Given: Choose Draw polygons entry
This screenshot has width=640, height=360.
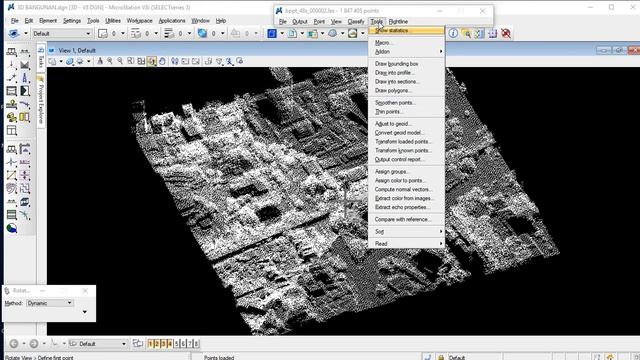Looking at the screenshot, I should 406,91.
